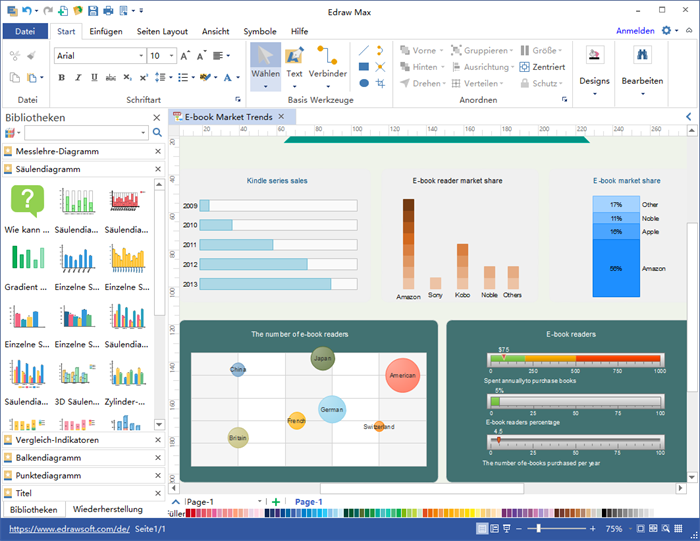Click the library search input field
This screenshot has width=700, height=541.
click(x=82, y=133)
